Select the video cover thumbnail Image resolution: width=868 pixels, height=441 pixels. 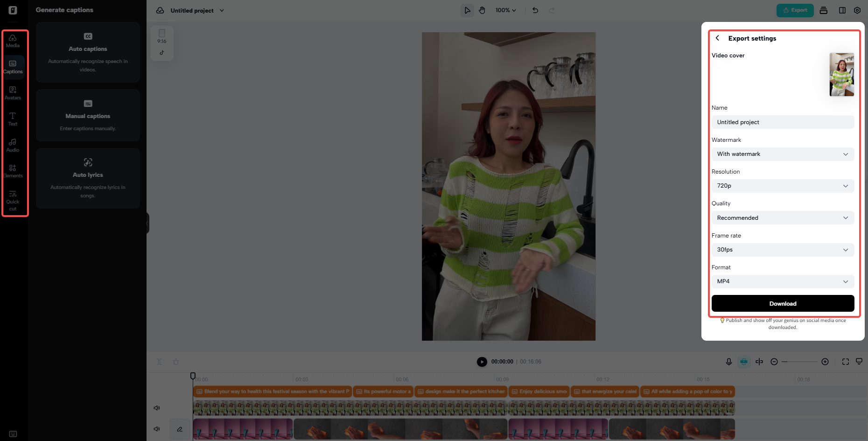(x=842, y=75)
